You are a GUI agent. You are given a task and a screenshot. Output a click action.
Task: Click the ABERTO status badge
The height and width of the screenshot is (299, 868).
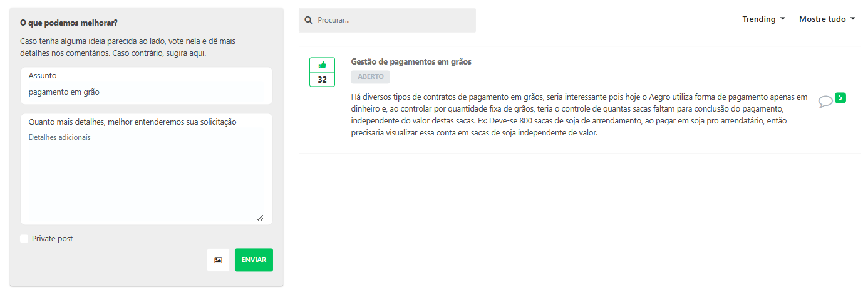370,77
